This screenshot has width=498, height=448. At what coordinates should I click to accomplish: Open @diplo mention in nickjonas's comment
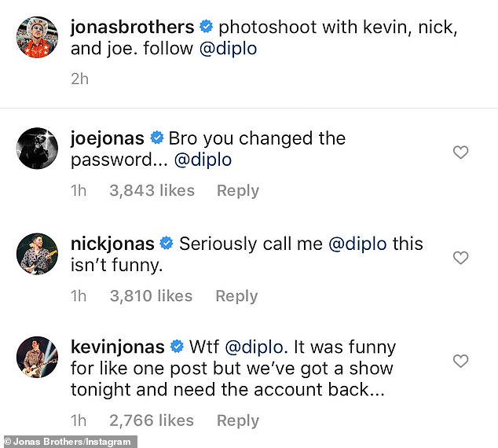tap(357, 244)
